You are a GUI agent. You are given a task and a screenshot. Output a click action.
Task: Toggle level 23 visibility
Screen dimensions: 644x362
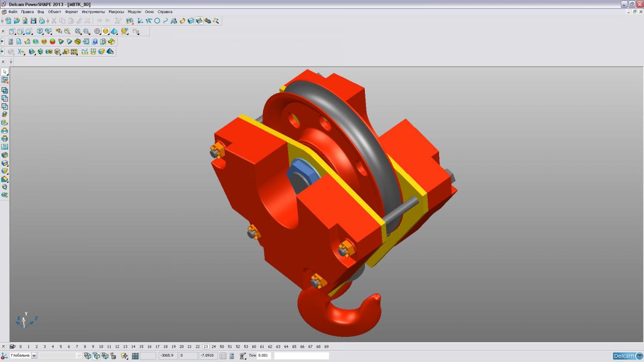[x=206, y=346]
